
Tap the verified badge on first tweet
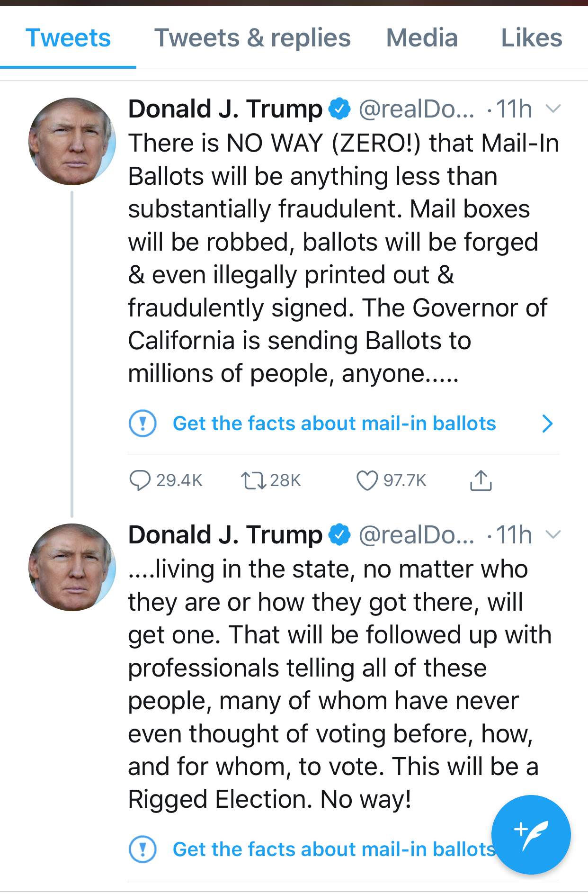[339, 109]
